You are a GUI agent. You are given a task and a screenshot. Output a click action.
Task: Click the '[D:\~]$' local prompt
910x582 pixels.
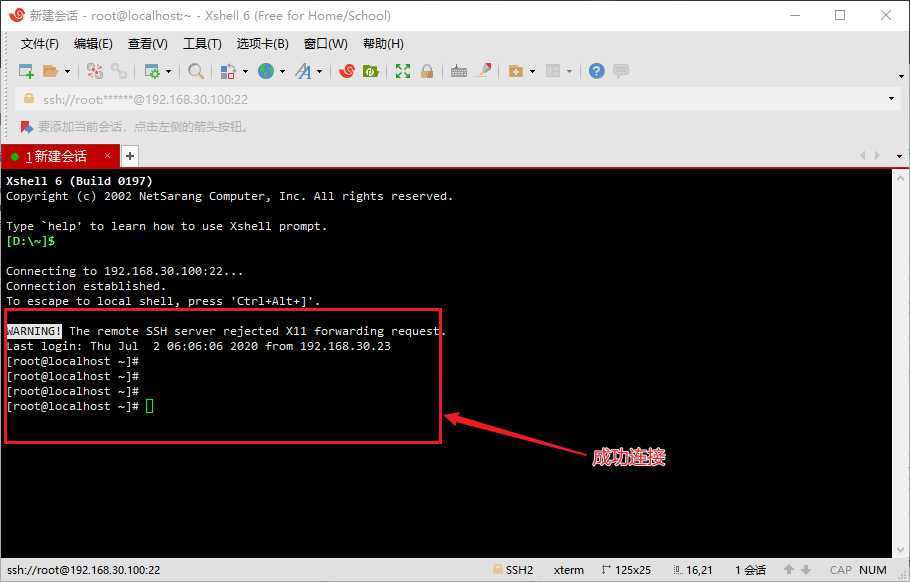[x=31, y=241]
